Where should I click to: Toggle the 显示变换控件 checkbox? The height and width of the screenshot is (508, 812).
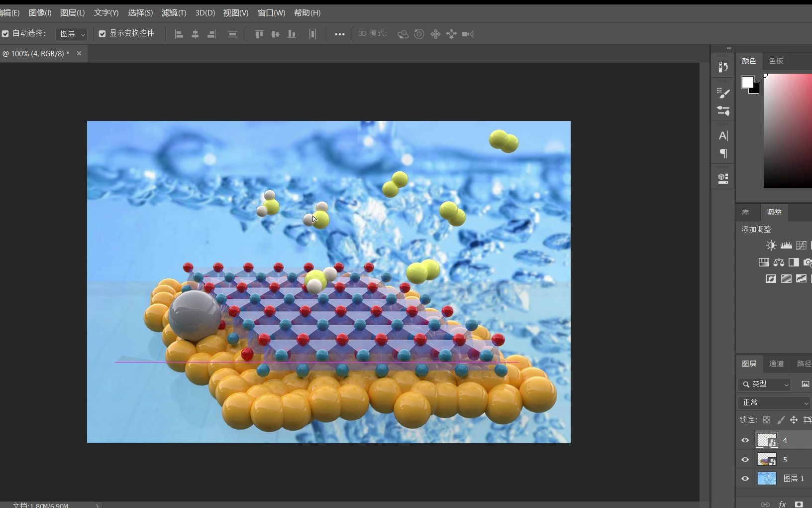(102, 34)
